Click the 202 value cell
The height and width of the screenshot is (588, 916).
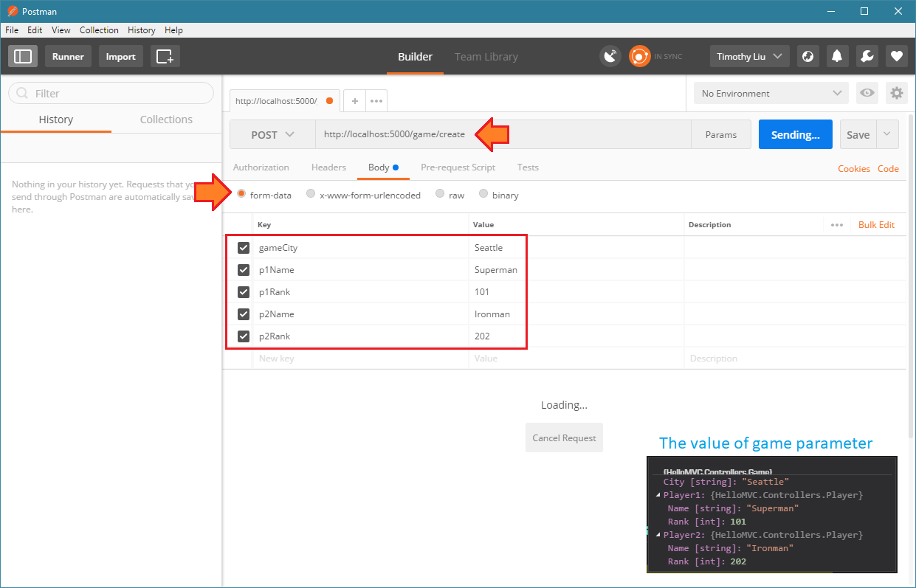click(576, 336)
